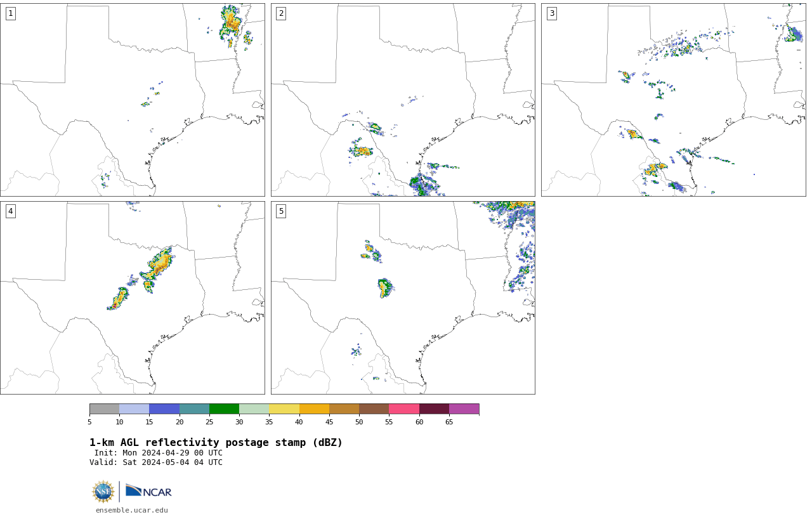812x517 pixels.
Task: Select the dark green 25-30 dBZ swatch
Action: tap(224, 409)
